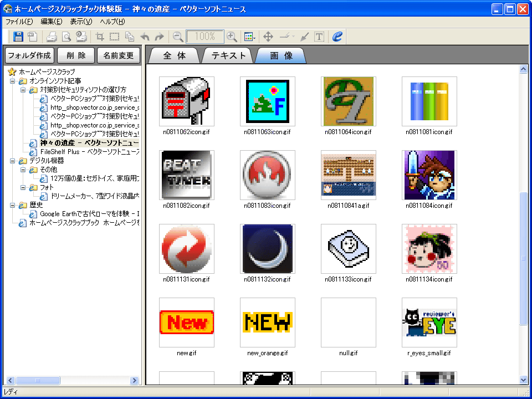Click BEAT TIMER thumbnail n0811082icon.gif
Viewport: 532px width, 399px height.
point(187,175)
